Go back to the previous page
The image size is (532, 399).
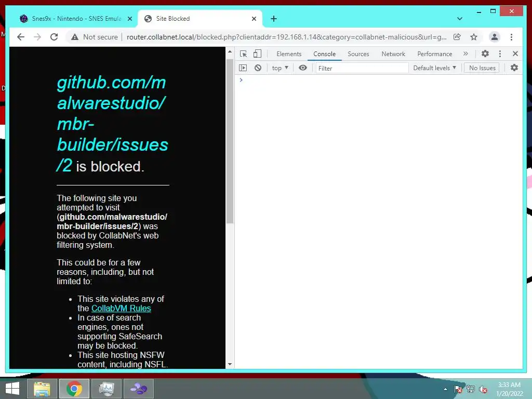point(21,37)
